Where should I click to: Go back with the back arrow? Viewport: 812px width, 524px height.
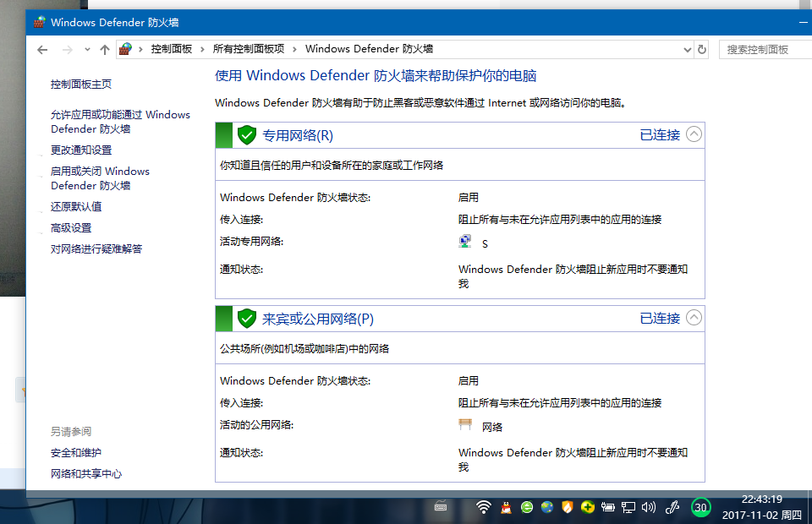click(x=42, y=50)
